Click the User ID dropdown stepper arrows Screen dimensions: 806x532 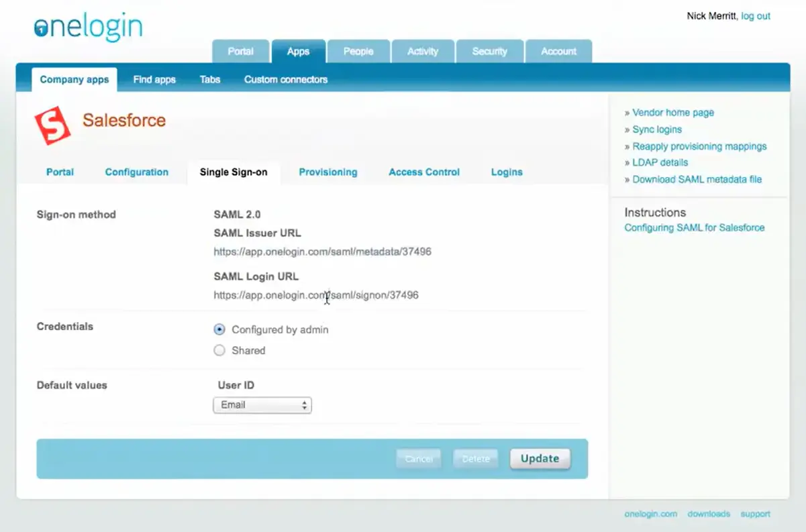click(304, 405)
